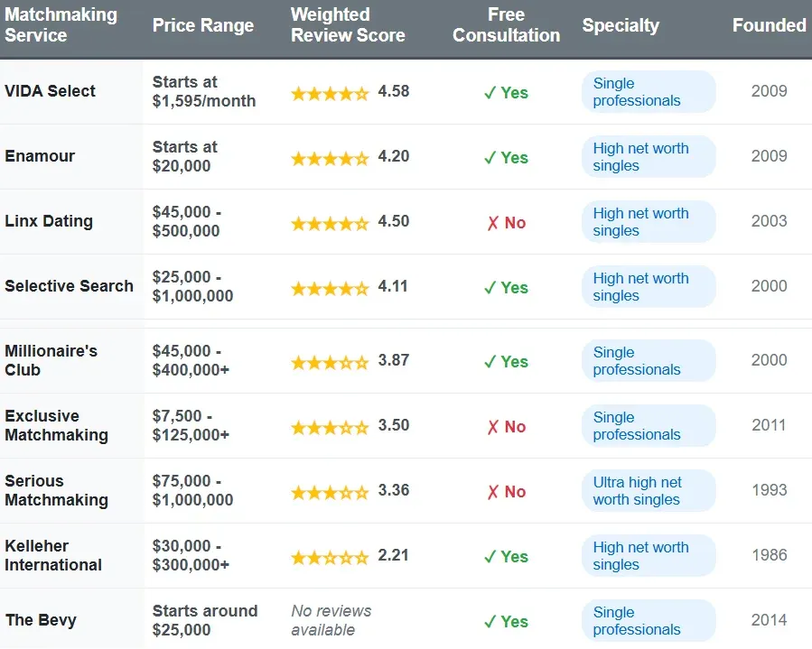812x649 pixels.
Task: Select Enamour's High net worth singles tag
Action: coord(648,157)
